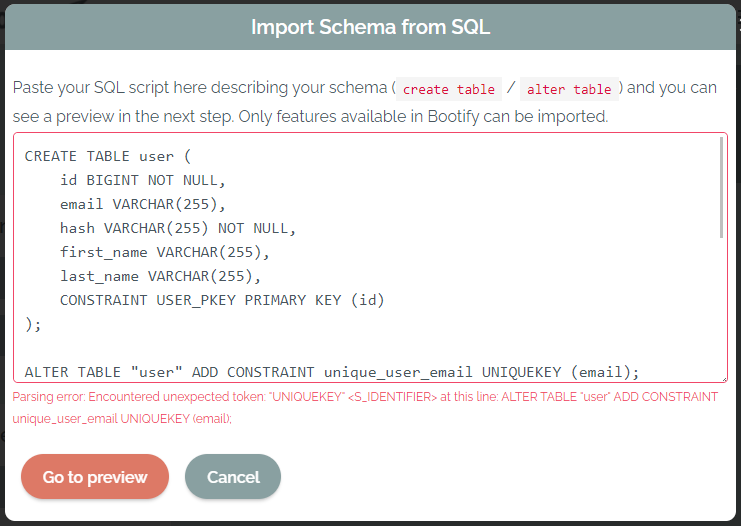Click the line 'first_name VARCHAR(255),'

(164, 252)
